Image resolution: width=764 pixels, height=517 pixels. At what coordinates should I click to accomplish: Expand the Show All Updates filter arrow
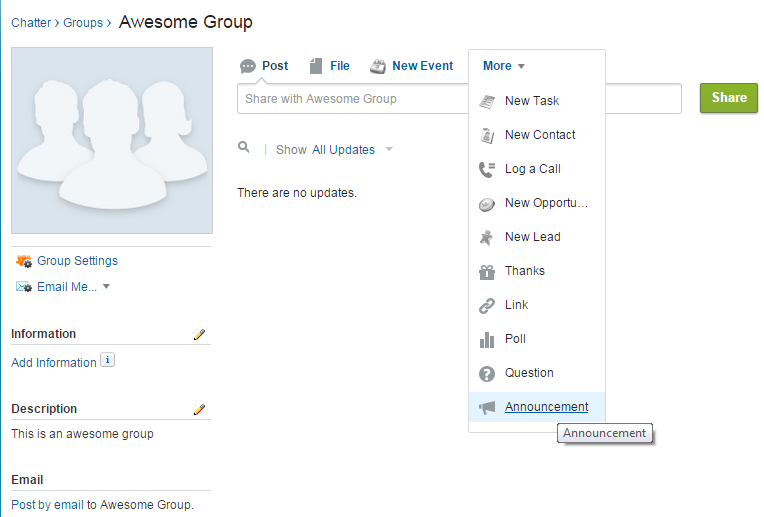(389, 149)
